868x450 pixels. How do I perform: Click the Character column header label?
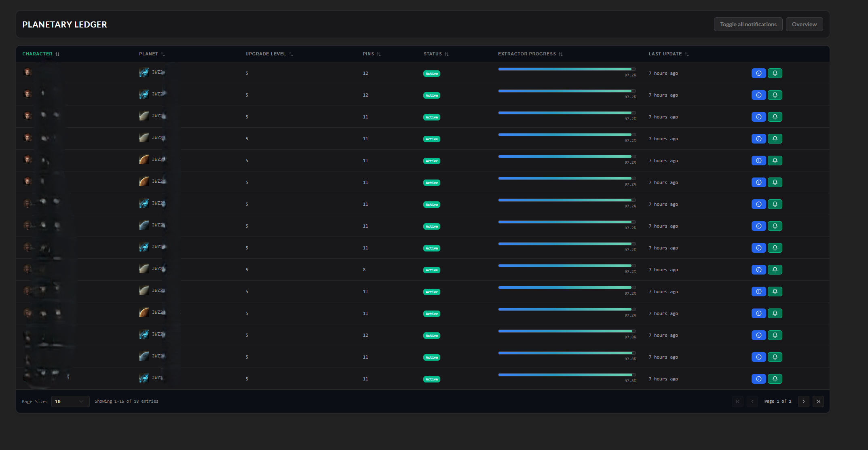point(37,54)
